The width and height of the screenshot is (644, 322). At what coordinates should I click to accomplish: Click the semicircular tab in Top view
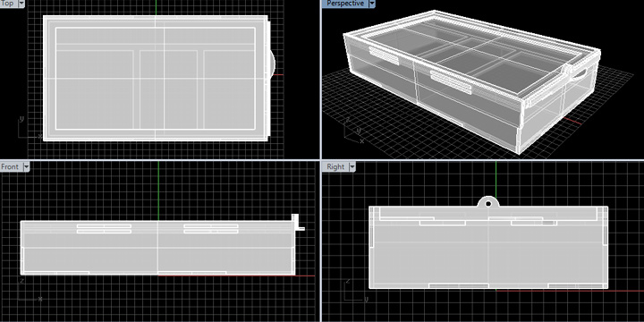tap(272, 64)
